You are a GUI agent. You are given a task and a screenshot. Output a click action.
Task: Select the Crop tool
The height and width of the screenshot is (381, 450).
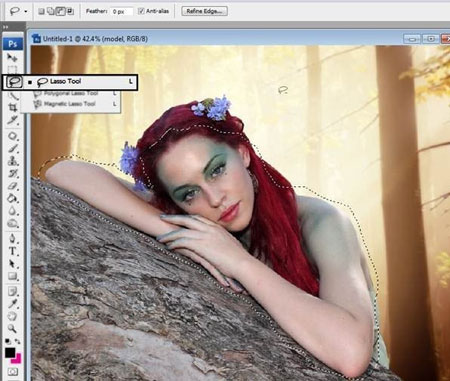[x=12, y=107]
